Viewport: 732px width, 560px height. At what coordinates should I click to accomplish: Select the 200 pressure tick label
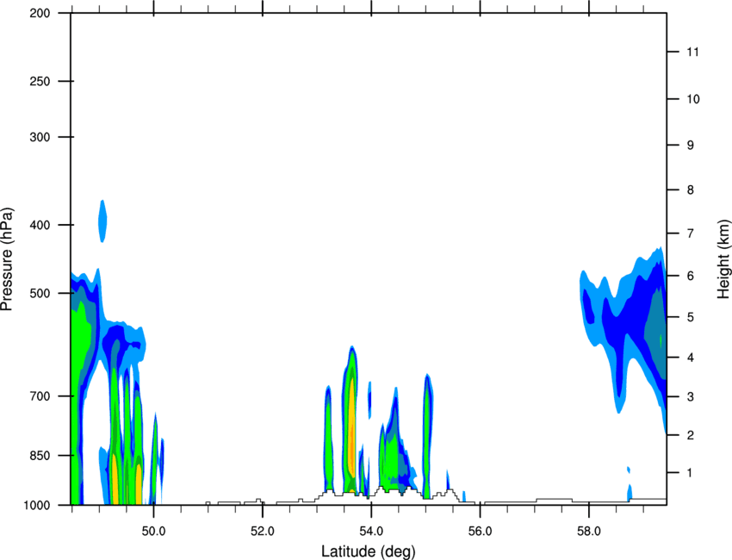tap(40, 13)
